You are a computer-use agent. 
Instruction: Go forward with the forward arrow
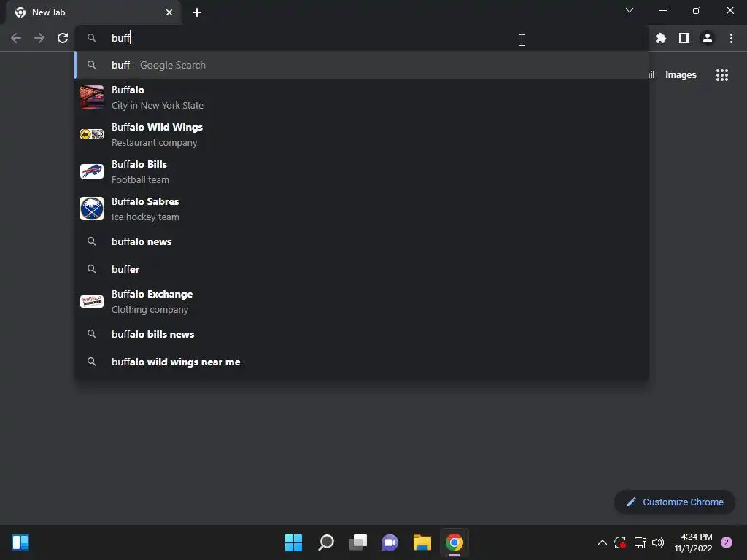39,38
